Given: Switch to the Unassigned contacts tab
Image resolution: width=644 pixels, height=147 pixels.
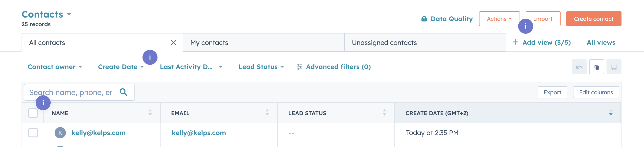Looking at the screenshot, I should pos(425,43).
